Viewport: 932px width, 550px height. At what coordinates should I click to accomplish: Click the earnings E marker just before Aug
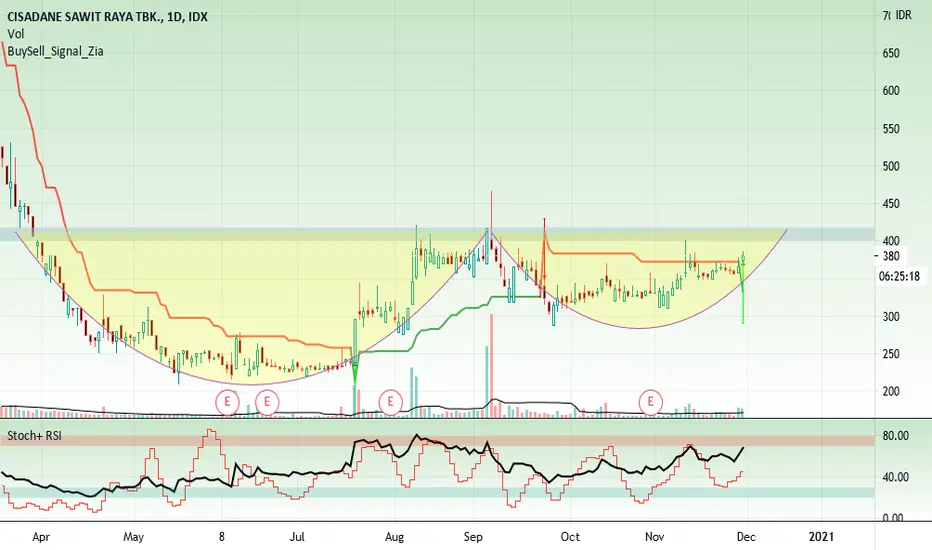point(391,402)
